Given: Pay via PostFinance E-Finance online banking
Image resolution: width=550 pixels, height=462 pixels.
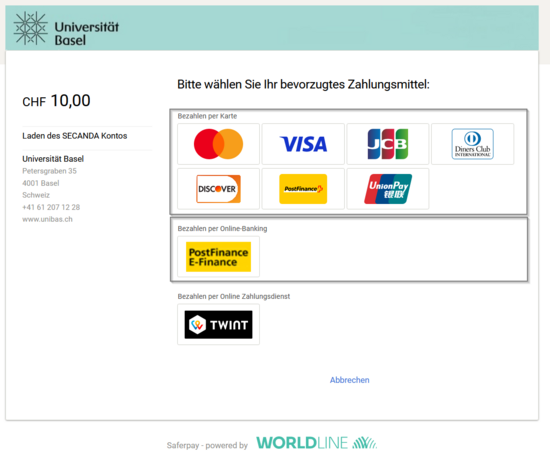Looking at the screenshot, I should [x=218, y=256].
